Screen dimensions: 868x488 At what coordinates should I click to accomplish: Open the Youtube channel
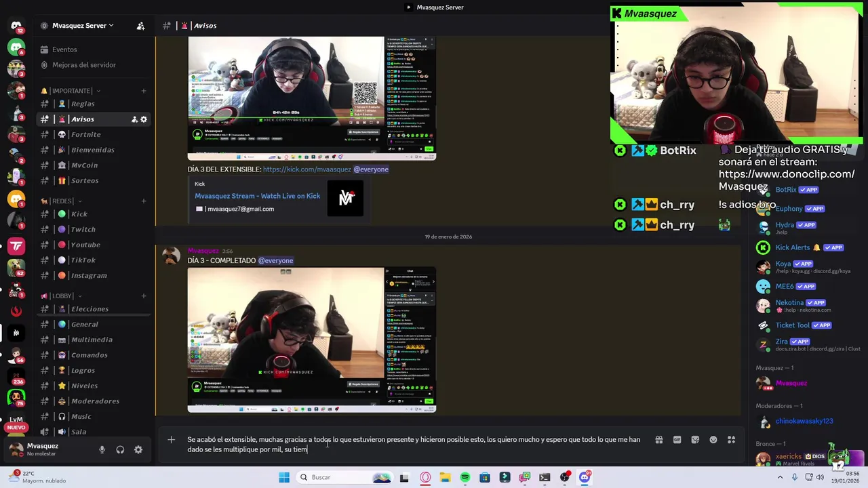(x=92, y=245)
